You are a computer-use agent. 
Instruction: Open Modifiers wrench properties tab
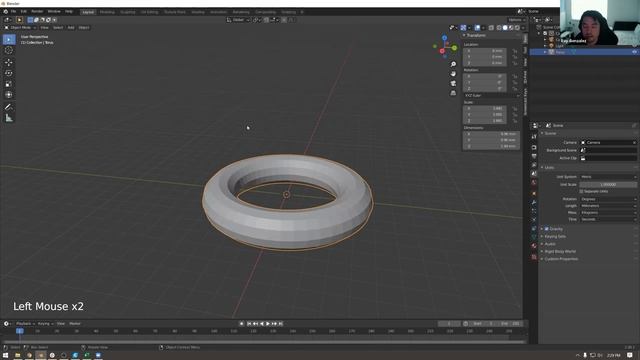(534, 202)
